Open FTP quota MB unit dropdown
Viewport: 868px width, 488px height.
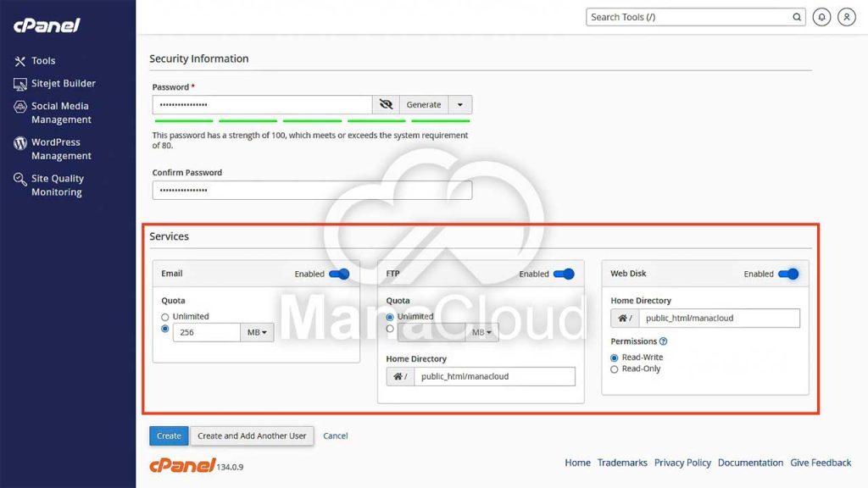(482, 332)
